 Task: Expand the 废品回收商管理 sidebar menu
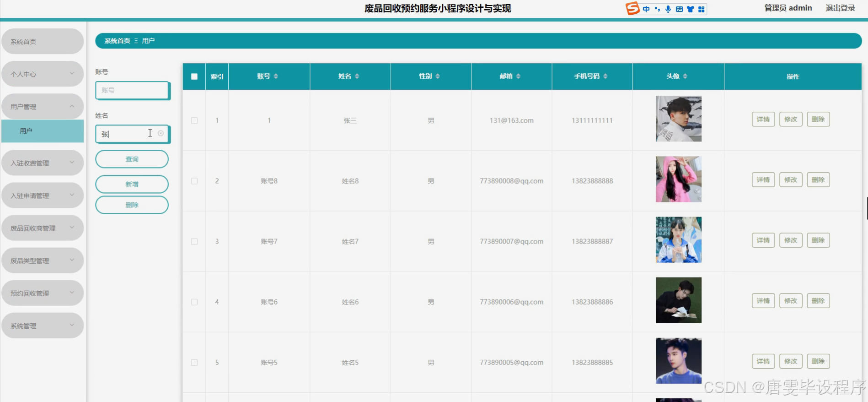coord(43,228)
